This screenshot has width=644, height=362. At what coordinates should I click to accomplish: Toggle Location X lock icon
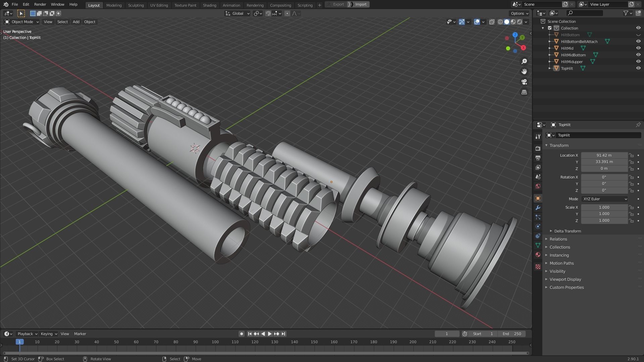pos(631,155)
